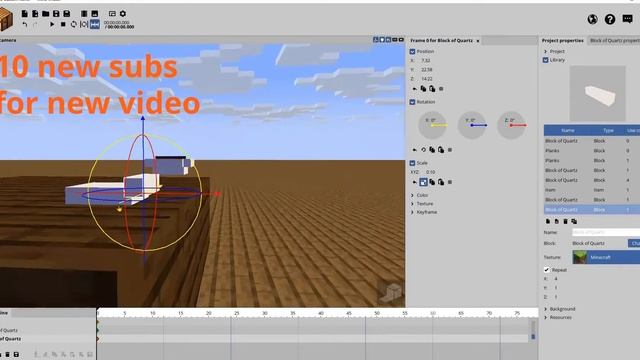The height and width of the screenshot is (360, 640).
Task: Click the import-from-file icon beside New
Action: click(x=35, y=14)
